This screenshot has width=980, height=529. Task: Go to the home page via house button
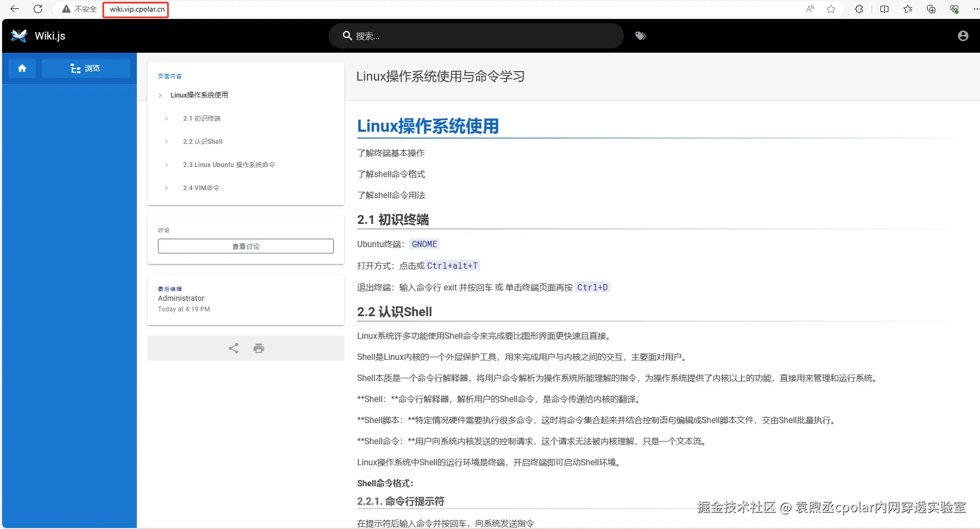[22, 68]
